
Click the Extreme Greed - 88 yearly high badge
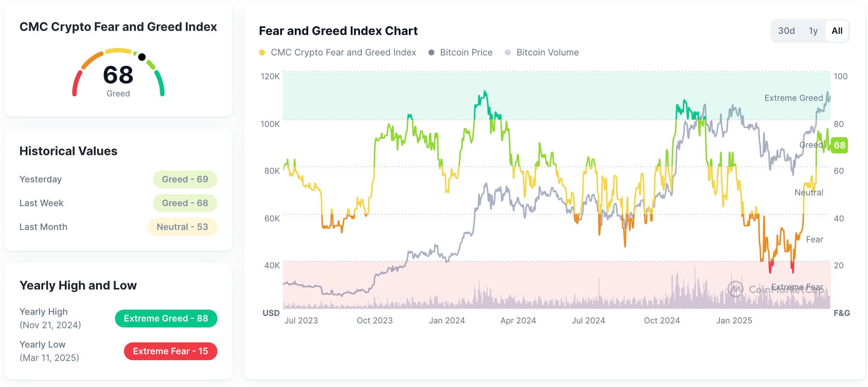(166, 319)
